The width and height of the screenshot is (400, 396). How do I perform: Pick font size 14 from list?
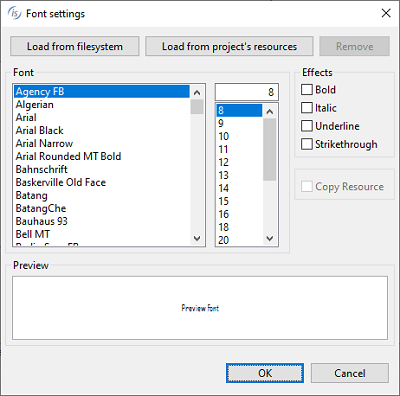coord(239,188)
